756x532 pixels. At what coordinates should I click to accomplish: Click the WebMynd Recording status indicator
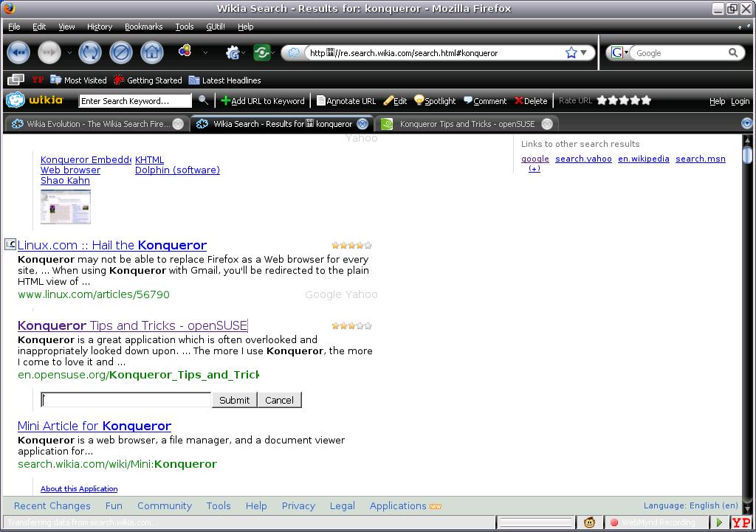pyautogui.click(x=653, y=522)
